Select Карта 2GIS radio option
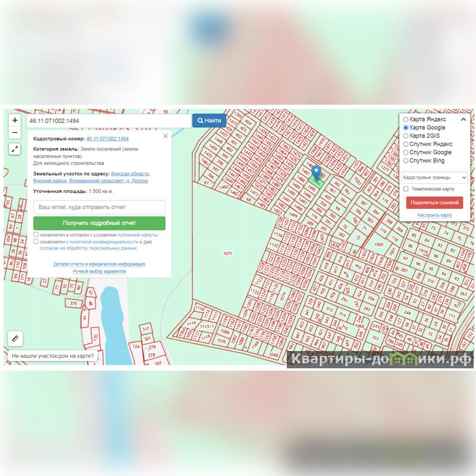This screenshot has height=476, width=476. point(406,136)
